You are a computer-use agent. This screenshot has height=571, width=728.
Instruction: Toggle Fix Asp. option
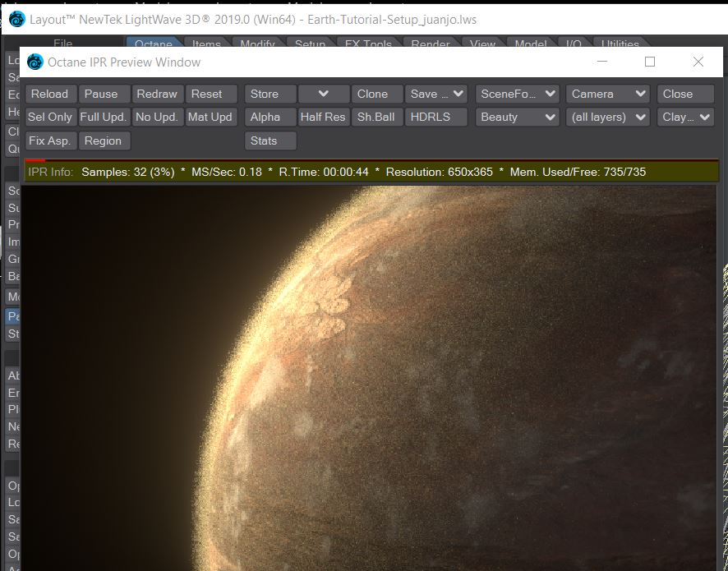pos(51,140)
